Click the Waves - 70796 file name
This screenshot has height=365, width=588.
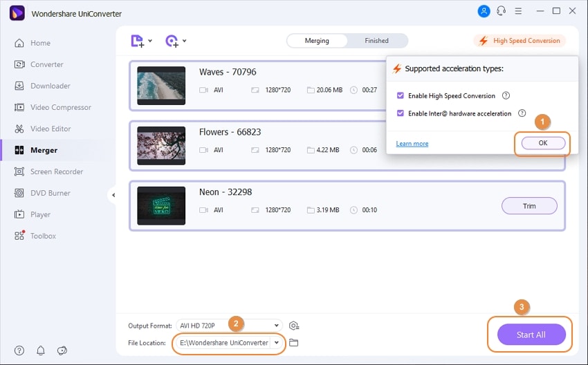[228, 72]
